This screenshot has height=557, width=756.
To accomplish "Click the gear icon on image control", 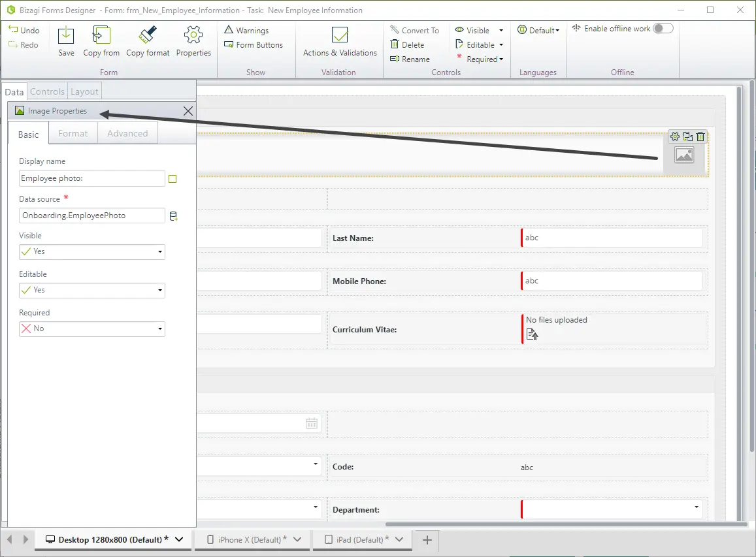I will tap(675, 136).
